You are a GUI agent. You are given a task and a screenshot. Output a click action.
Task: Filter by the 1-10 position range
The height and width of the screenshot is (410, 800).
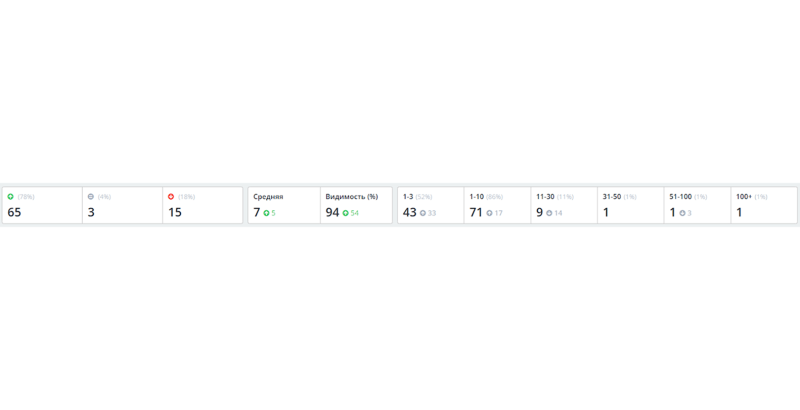(x=477, y=197)
